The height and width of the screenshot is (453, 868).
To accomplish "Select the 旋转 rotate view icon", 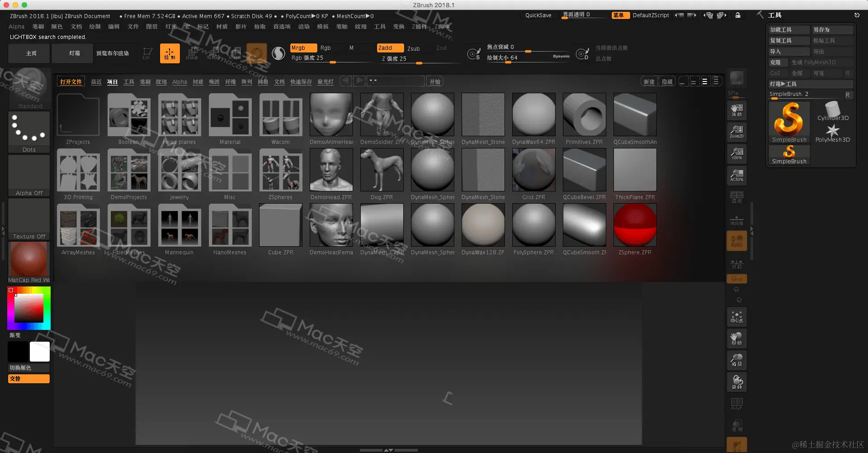I will (x=737, y=382).
